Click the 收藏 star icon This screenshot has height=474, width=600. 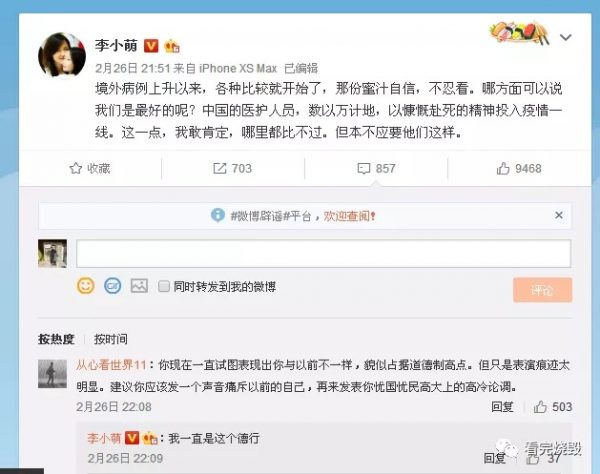pos(76,168)
